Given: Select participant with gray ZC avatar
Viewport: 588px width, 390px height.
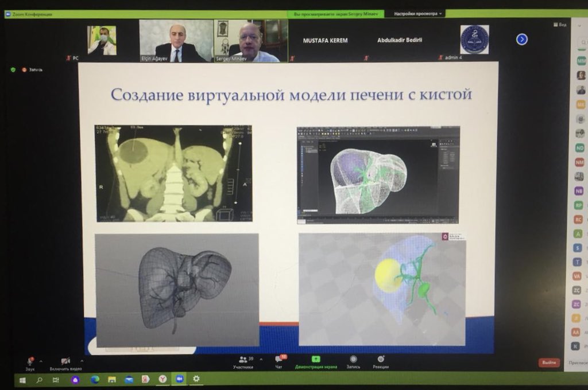Looking at the screenshot, I should tap(577, 290).
